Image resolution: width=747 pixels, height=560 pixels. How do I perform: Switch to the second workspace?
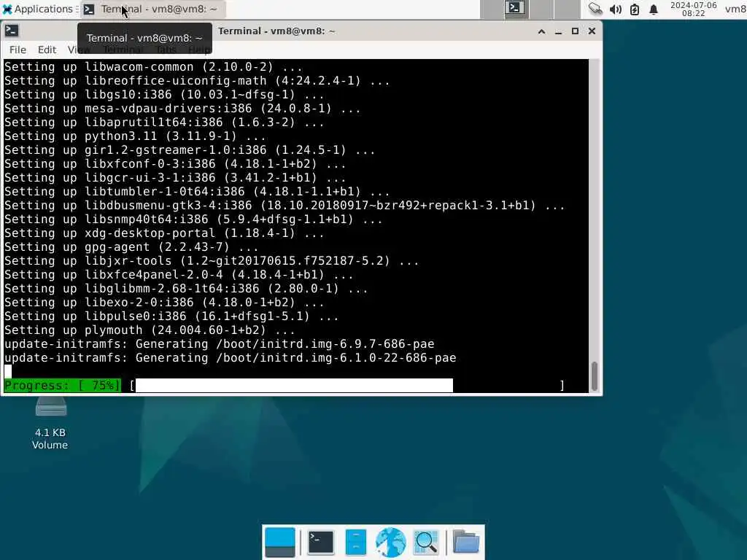[541, 9]
